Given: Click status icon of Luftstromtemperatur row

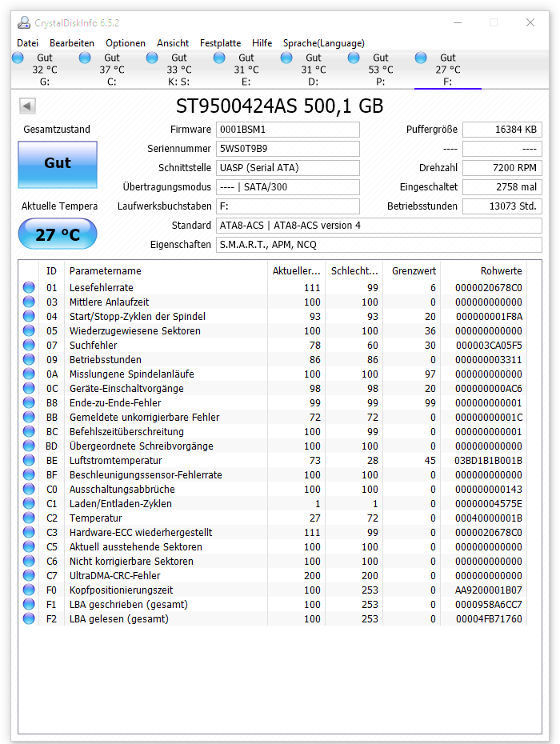Looking at the screenshot, I should point(29,460).
